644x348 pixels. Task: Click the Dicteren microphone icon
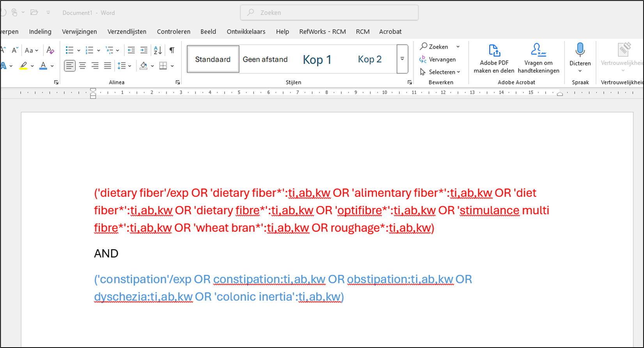[580, 50]
